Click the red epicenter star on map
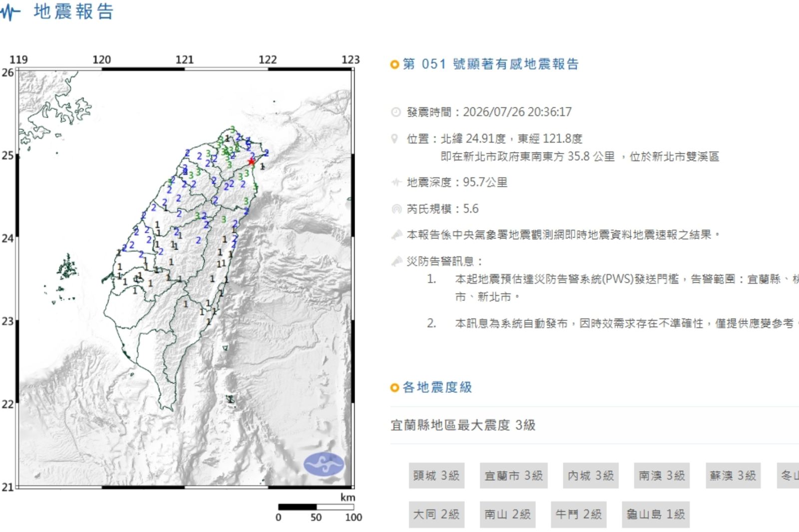This screenshot has width=799, height=532. (x=251, y=162)
